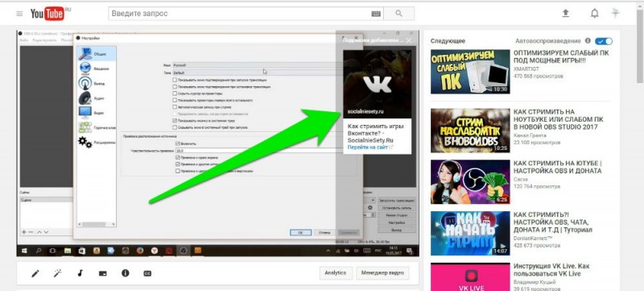Click the Analytics button

336,273
